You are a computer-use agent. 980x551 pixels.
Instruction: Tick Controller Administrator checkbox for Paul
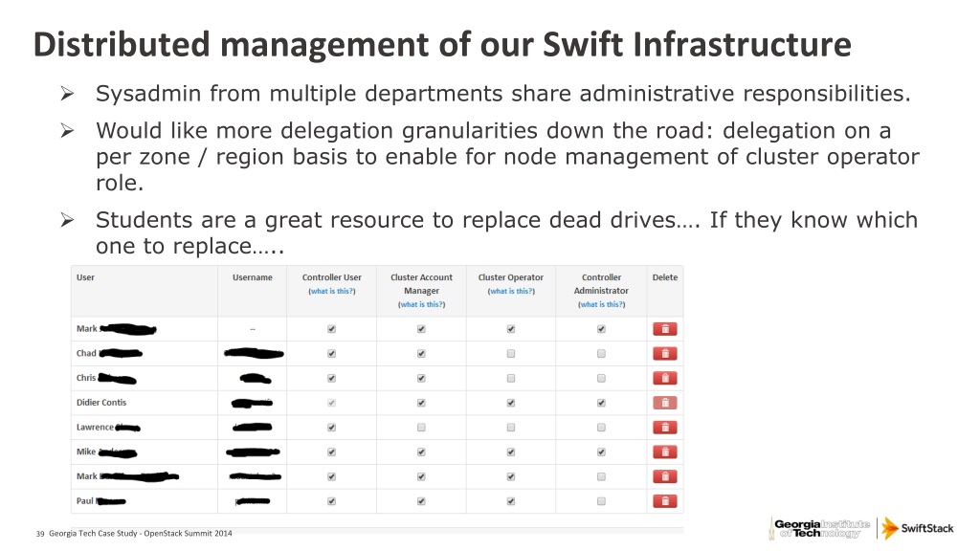601,500
